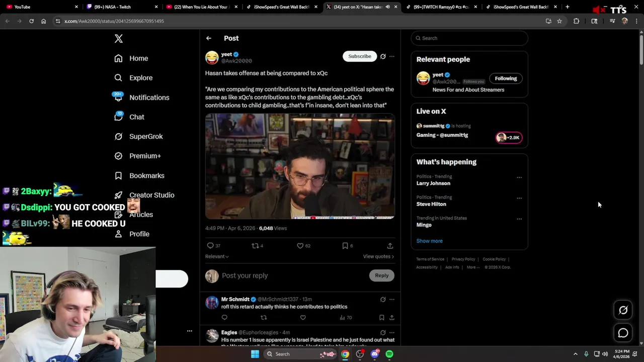Reload the page
The image size is (644, 362).
[31, 21]
